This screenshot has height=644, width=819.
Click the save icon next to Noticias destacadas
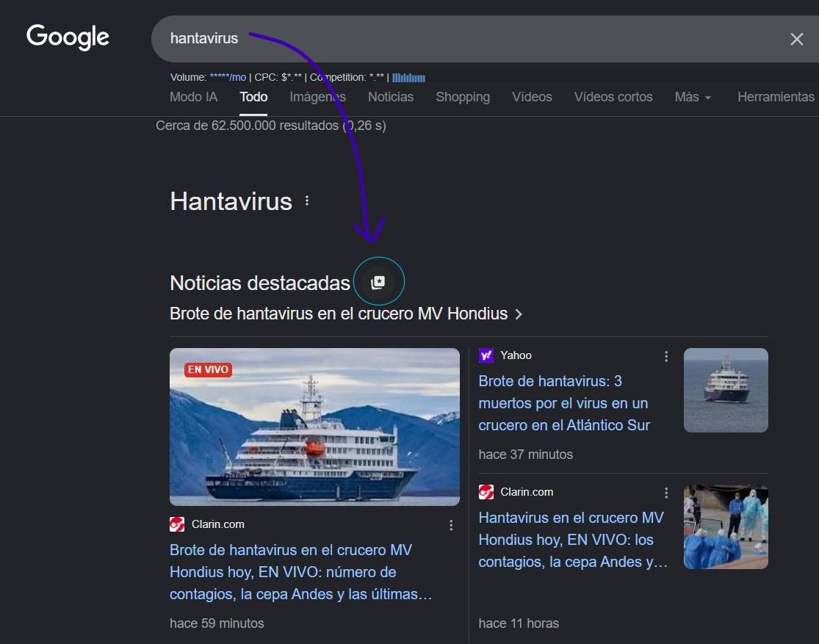pos(378,282)
